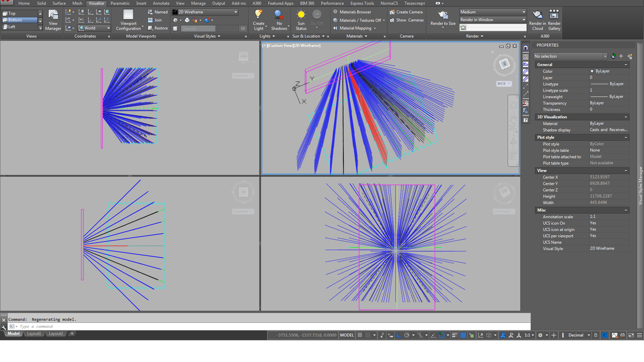The height and width of the screenshot is (362, 644).
Task: Open the No selection dropdown in Properties
Action: [x=571, y=56]
